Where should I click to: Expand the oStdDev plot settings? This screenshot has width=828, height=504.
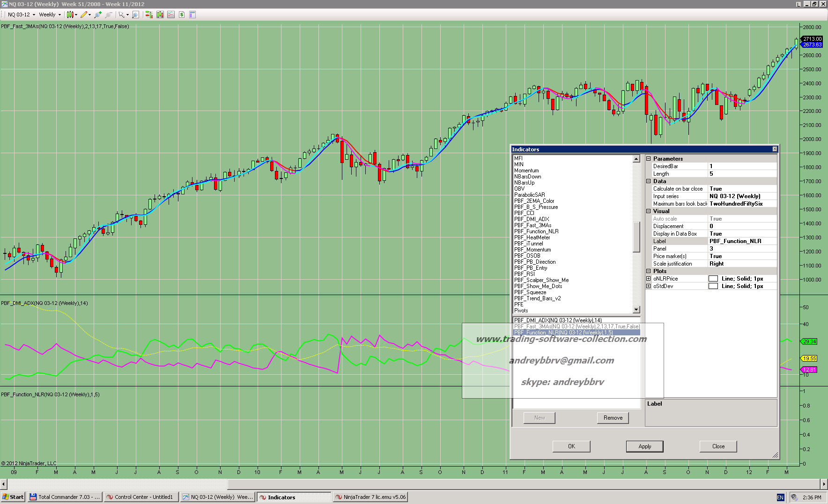point(649,286)
